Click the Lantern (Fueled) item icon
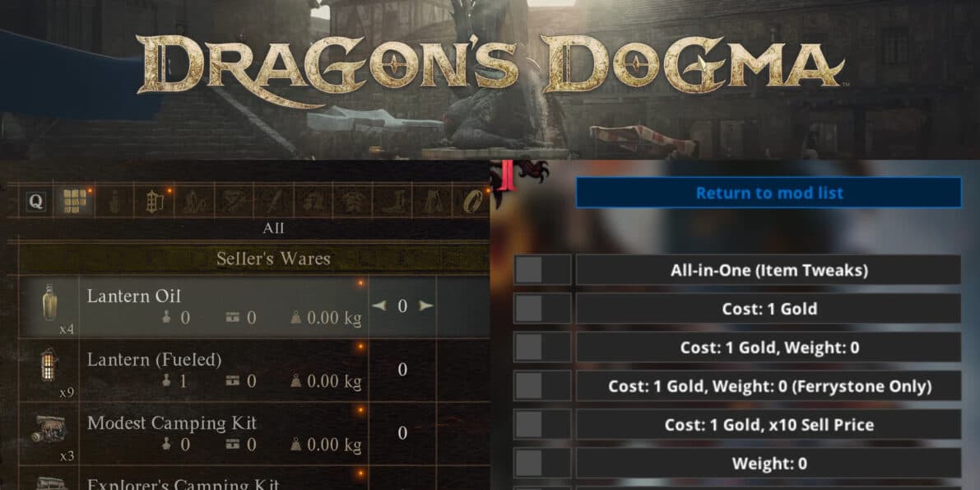 click(x=49, y=365)
